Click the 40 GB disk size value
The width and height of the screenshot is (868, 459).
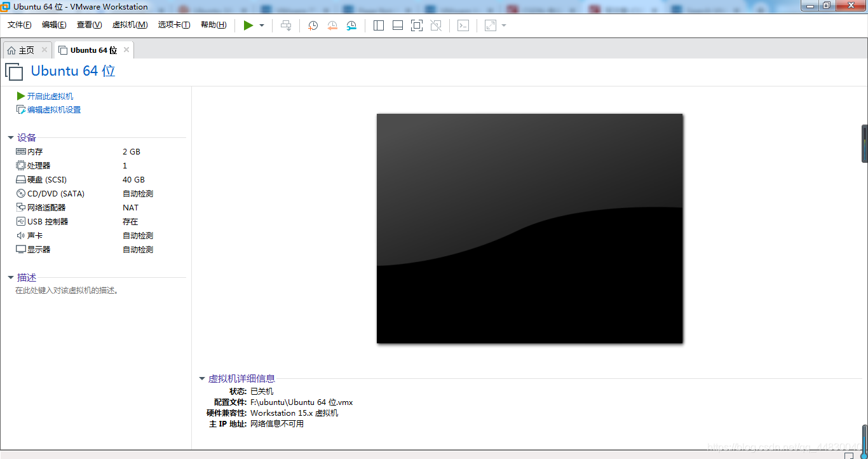coord(133,179)
